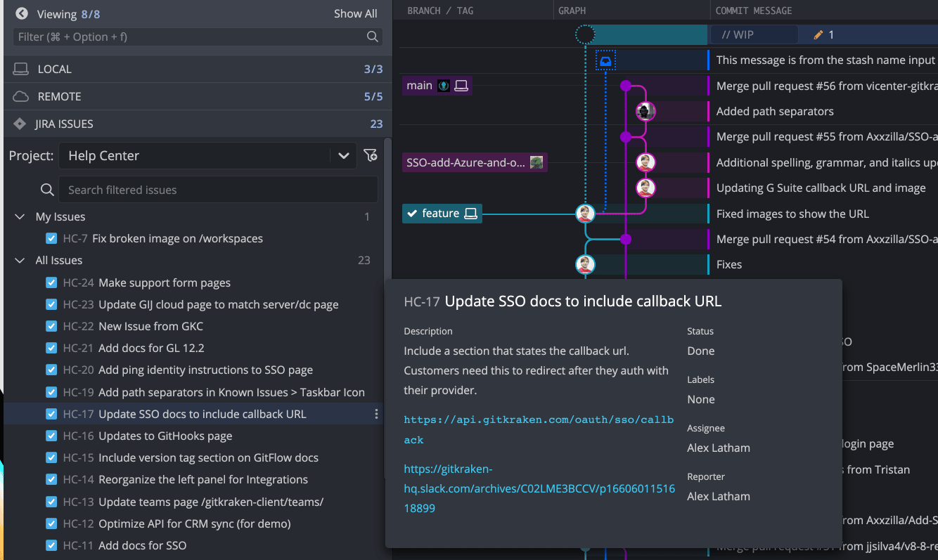This screenshot has height=560, width=938.
Task: Select the SSO-add-Azure-and-o... branch label
Action: click(x=475, y=162)
